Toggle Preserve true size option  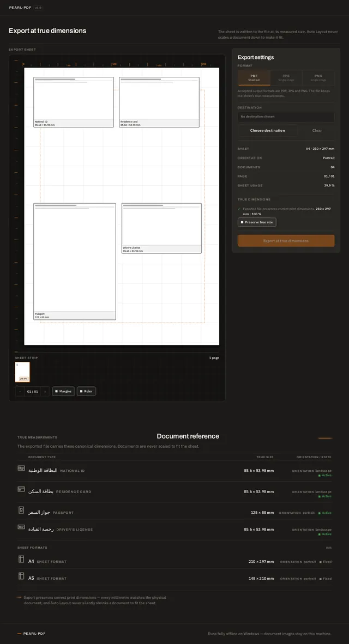[x=257, y=222]
